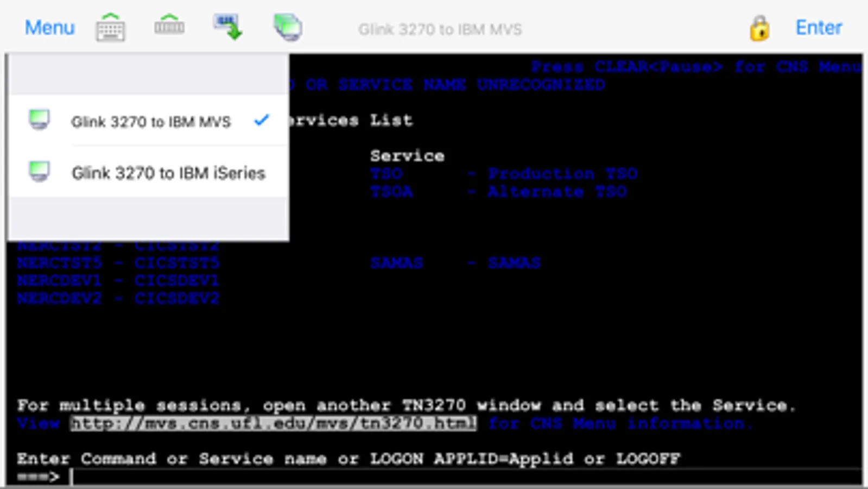This screenshot has width=868, height=489.
Task: Click monitor icon beside IBM iSeries entry
Action: (39, 171)
